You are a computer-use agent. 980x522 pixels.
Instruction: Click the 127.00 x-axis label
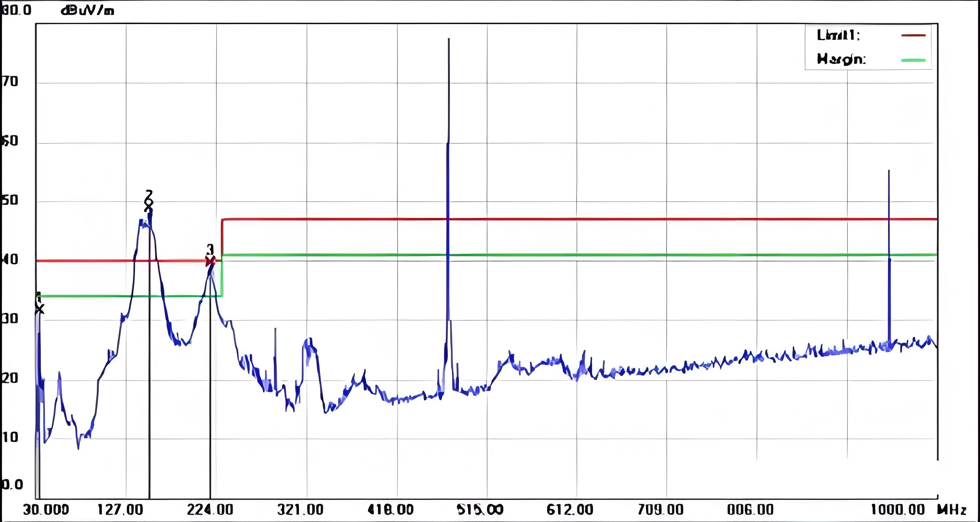[120, 509]
